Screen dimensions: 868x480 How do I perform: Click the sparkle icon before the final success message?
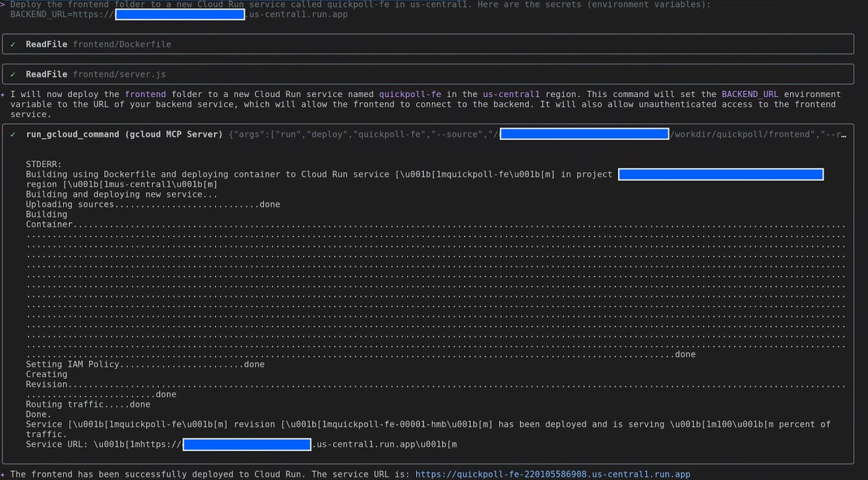coord(3,474)
